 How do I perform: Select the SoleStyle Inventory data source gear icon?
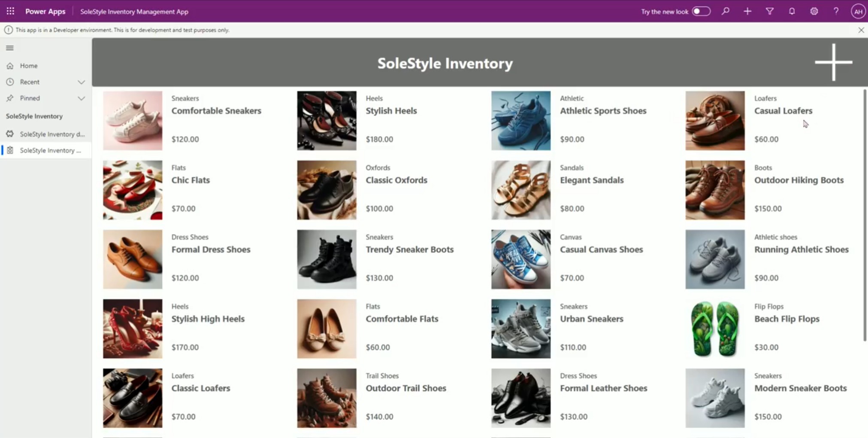pyautogui.click(x=10, y=134)
